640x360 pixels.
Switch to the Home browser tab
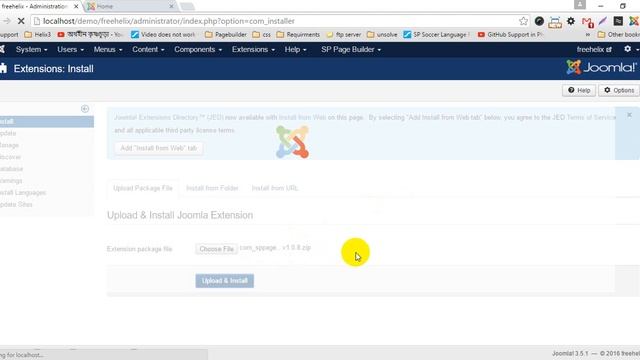(x=131, y=6)
